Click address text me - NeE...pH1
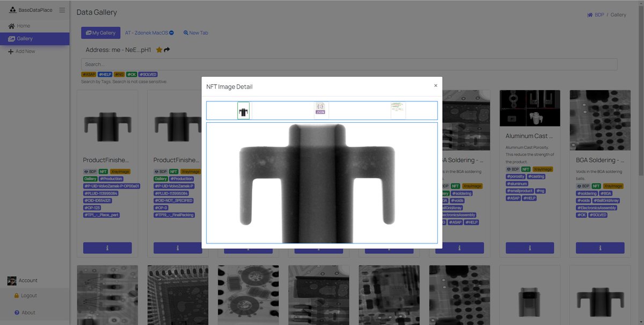This screenshot has height=325, width=644. point(131,50)
